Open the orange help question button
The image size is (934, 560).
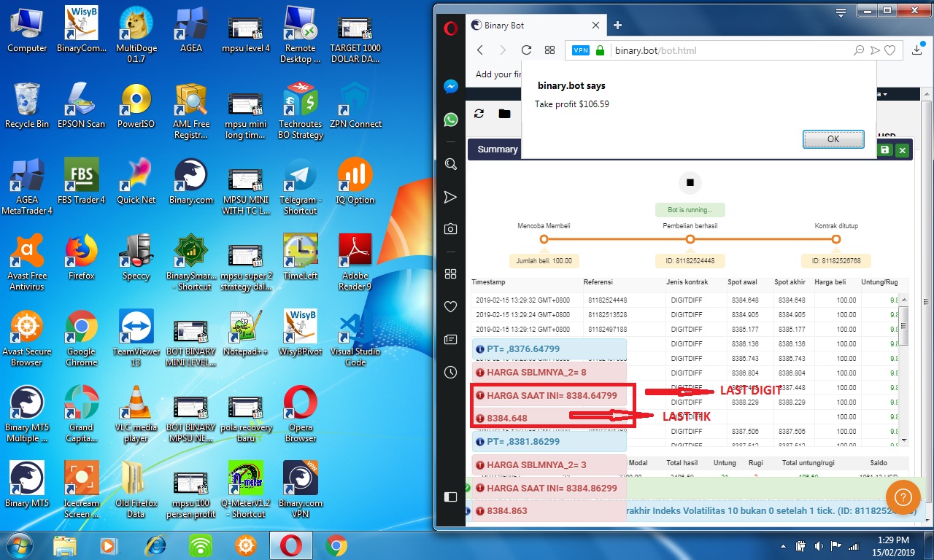[903, 497]
